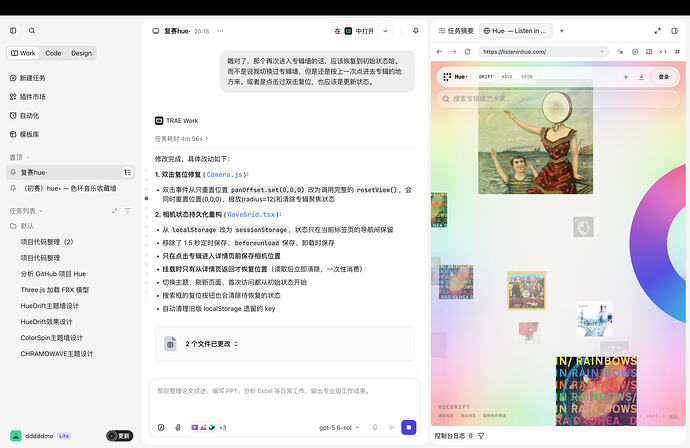Click the circular icon after element picker

click(635, 51)
